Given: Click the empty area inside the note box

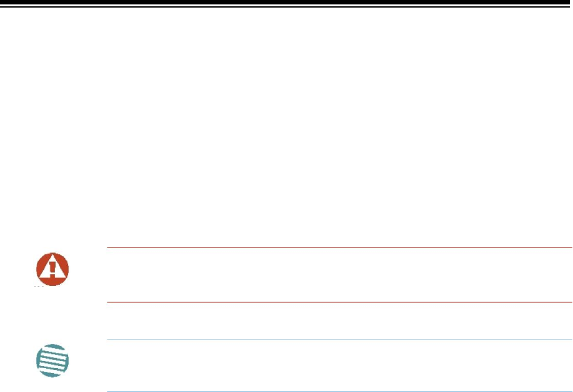Looking at the screenshot, I should click(x=340, y=365).
